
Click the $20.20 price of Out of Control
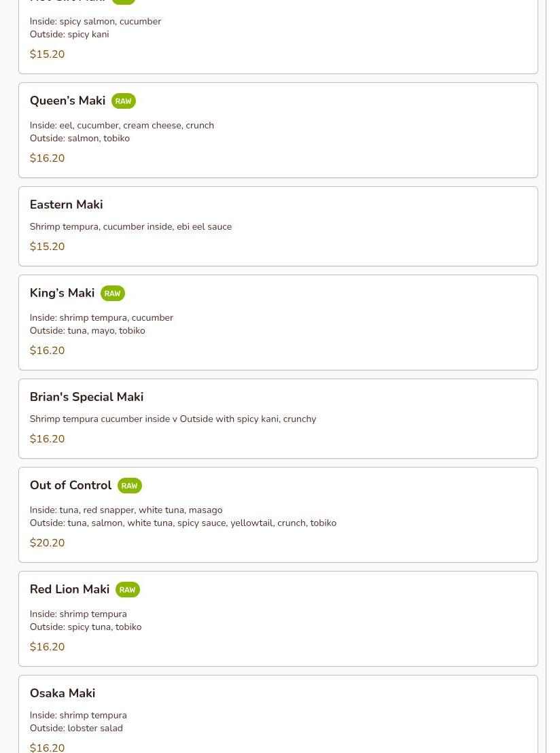click(x=47, y=543)
